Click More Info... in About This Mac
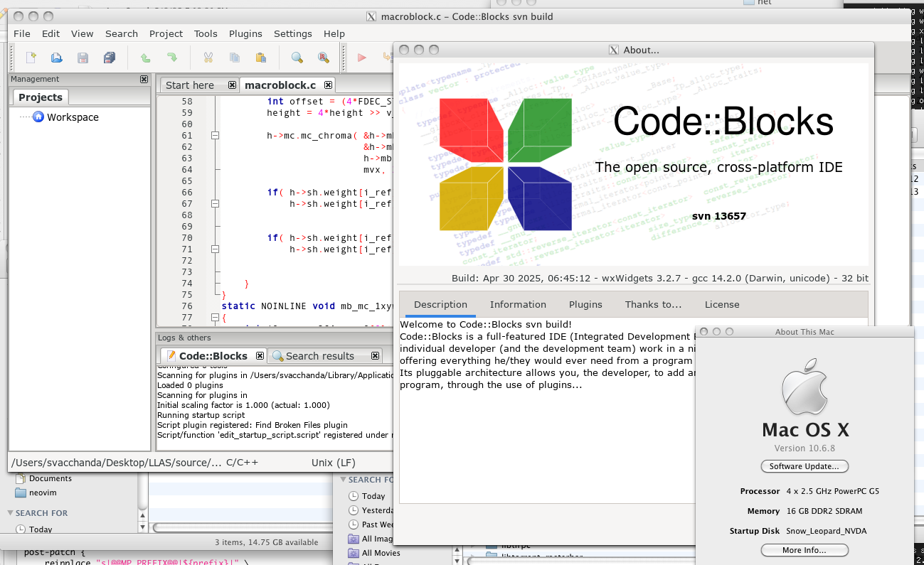This screenshot has width=924, height=565. point(804,550)
